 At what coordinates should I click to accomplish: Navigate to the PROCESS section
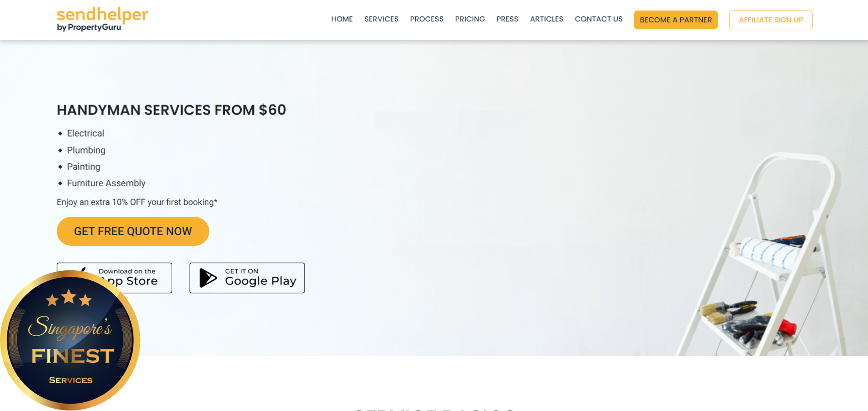coord(426,19)
